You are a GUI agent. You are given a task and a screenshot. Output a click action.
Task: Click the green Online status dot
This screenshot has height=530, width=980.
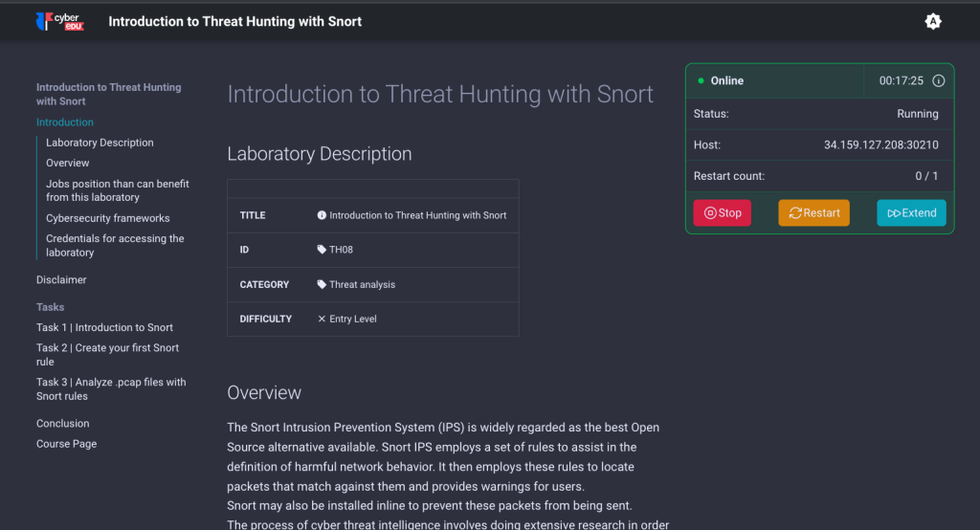[701, 80]
